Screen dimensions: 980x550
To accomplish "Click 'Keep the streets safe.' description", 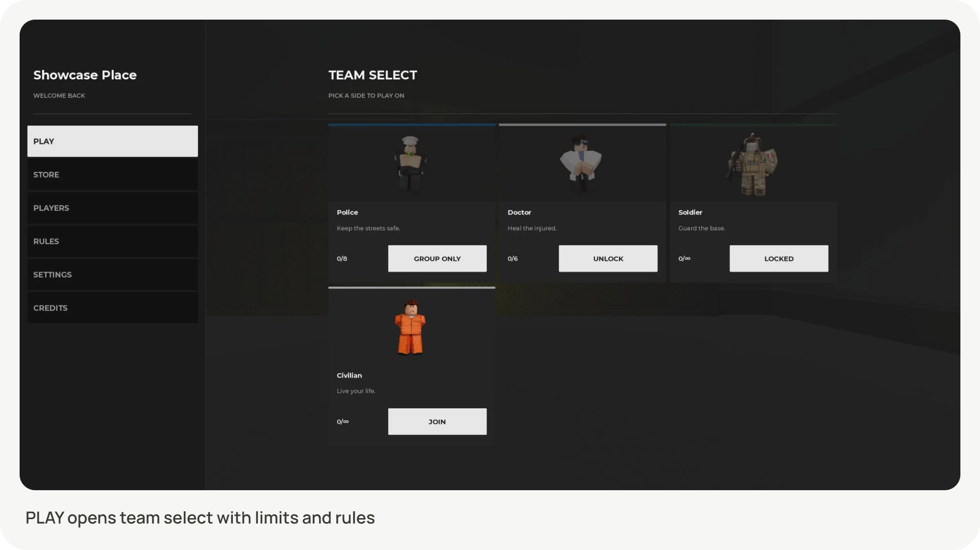I will tap(368, 228).
